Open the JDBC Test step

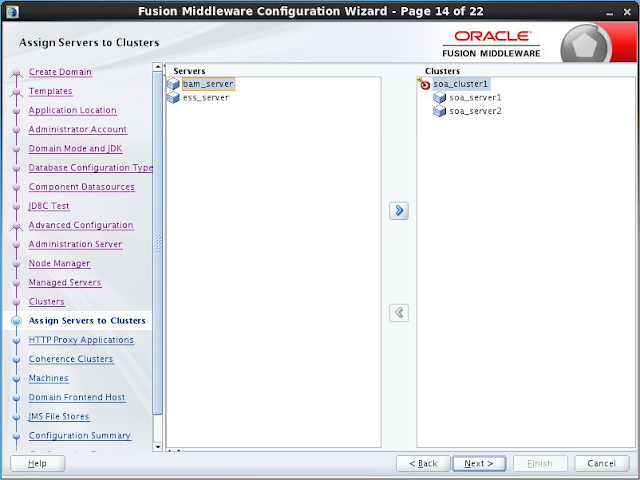point(49,206)
